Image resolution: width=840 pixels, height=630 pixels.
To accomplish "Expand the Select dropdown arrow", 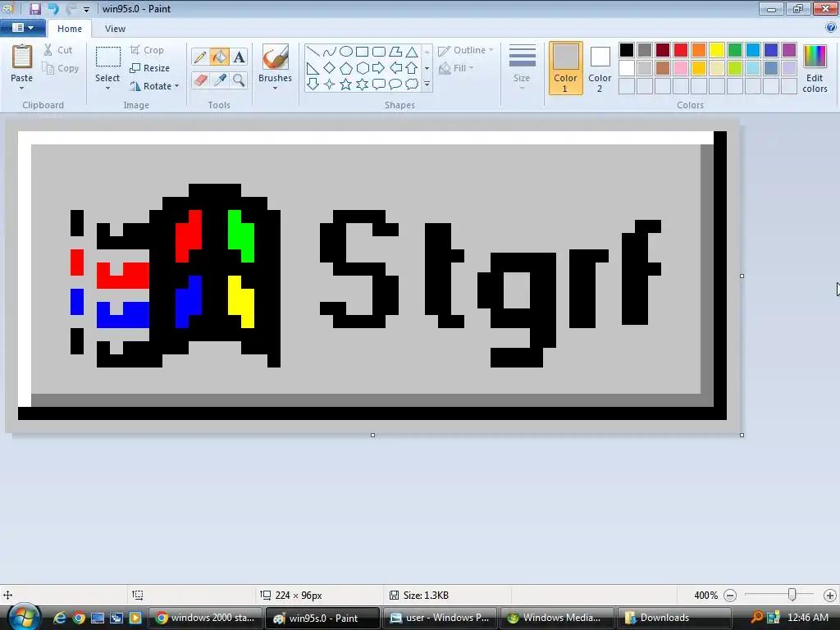I will [x=107, y=89].
